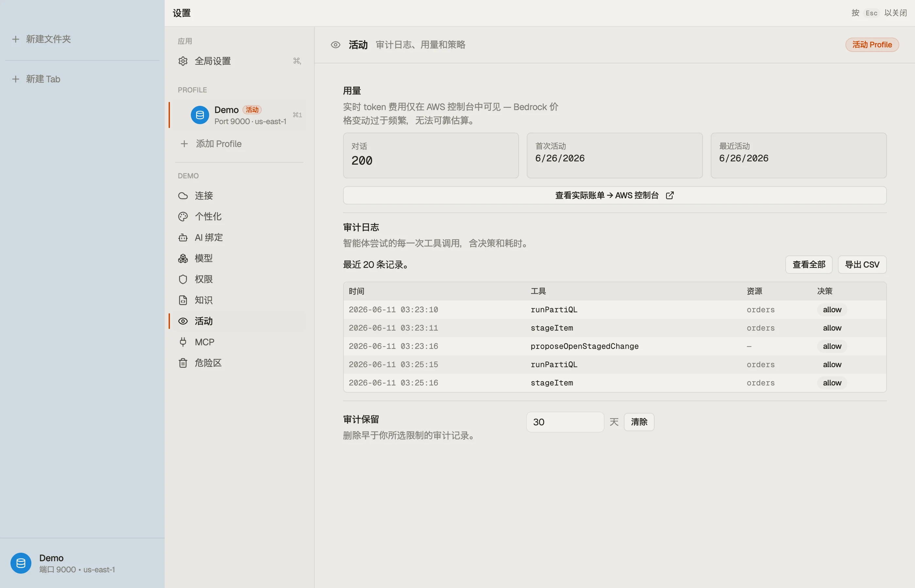Click the cubes icon for 模型
Viewport: 915px width, 588px height.
point(183,258)
